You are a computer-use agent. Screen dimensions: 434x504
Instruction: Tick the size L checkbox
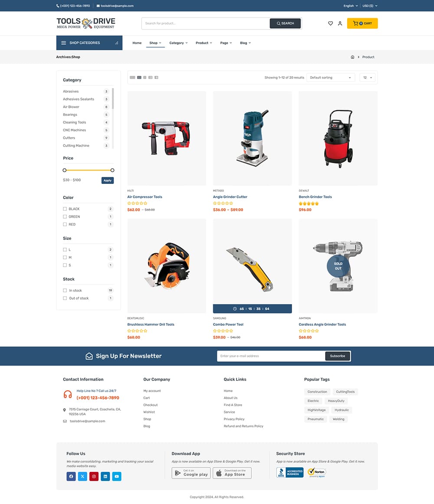(x=65, y=250)
